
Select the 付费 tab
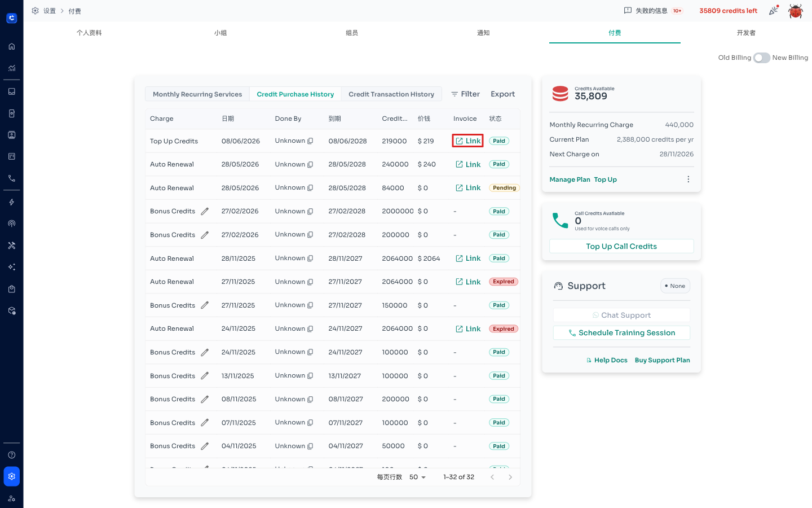[x=615, y=33]
